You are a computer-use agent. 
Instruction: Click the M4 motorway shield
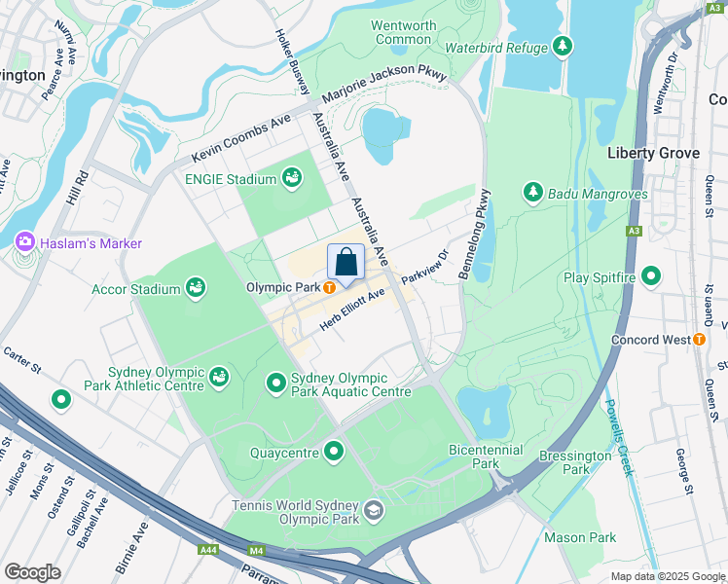tap(256, 551)
